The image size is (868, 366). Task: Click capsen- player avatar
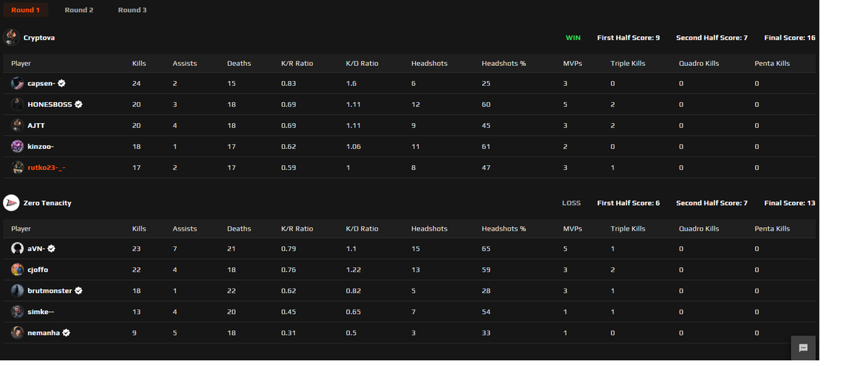[17, 84]
